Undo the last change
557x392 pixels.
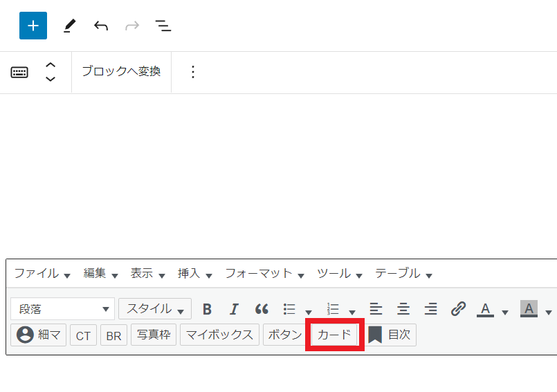coord(101,26)
